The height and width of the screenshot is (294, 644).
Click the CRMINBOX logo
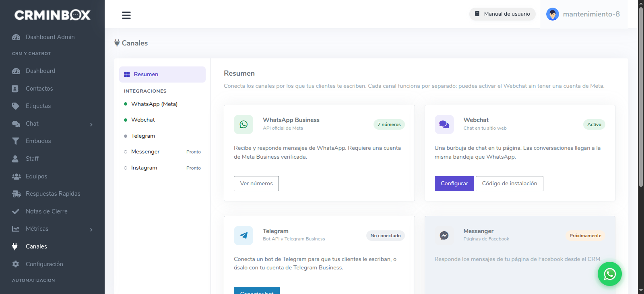52,15
